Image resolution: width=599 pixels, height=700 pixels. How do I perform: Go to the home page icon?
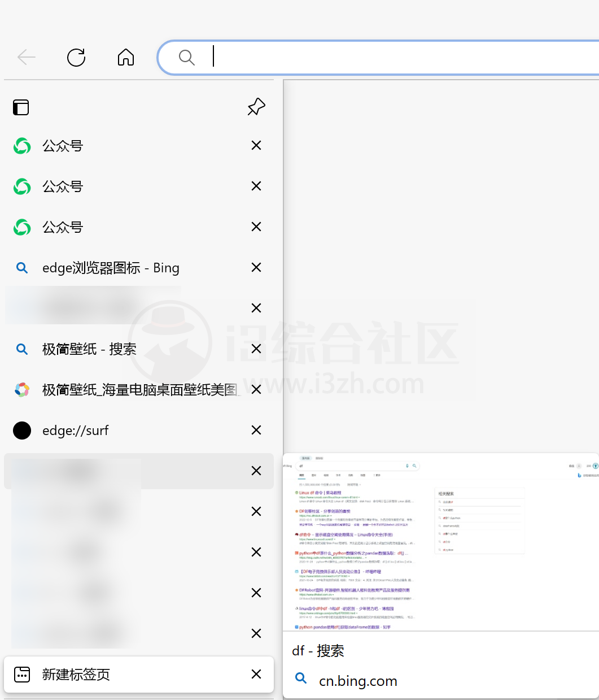pyautogui.click(x=126, y=57)
